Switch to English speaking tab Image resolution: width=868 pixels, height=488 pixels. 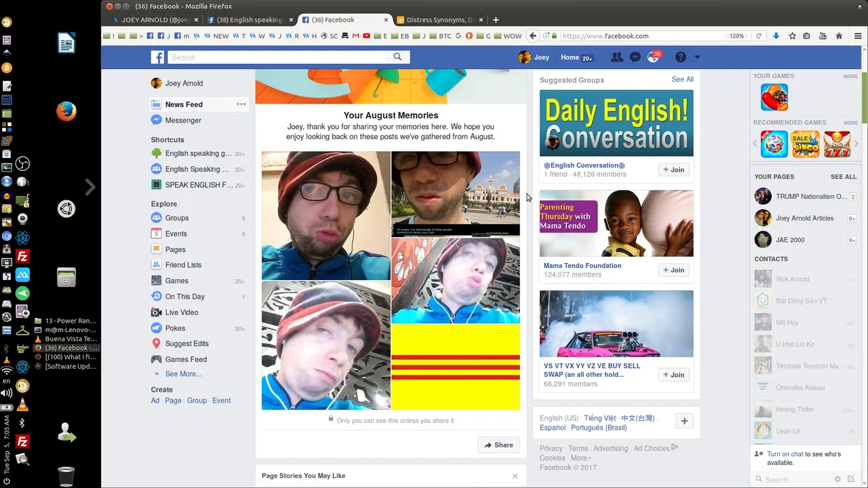click(250, 20)
